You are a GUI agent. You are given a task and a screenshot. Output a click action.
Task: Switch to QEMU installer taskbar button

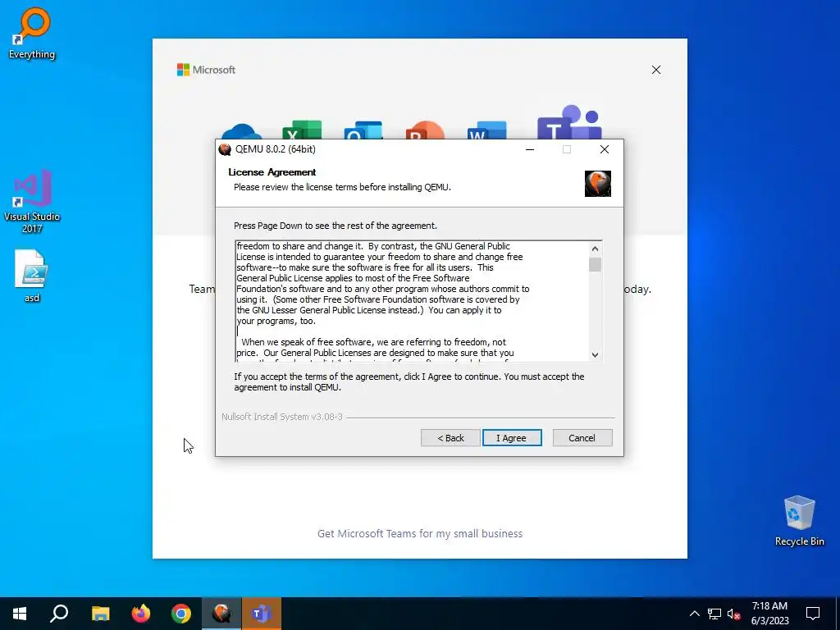[x=221, y=614]
